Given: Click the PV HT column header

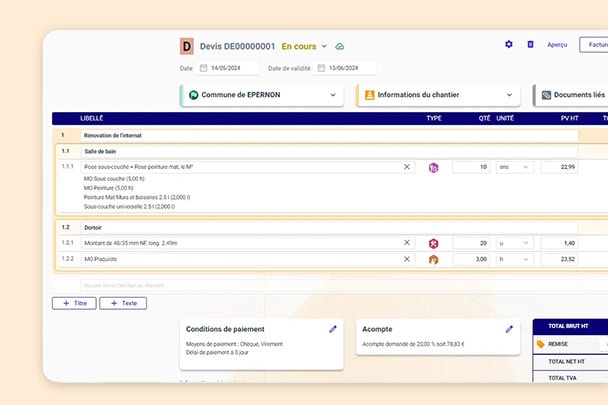Looking at the screenshot, I should tap(569, 118).
